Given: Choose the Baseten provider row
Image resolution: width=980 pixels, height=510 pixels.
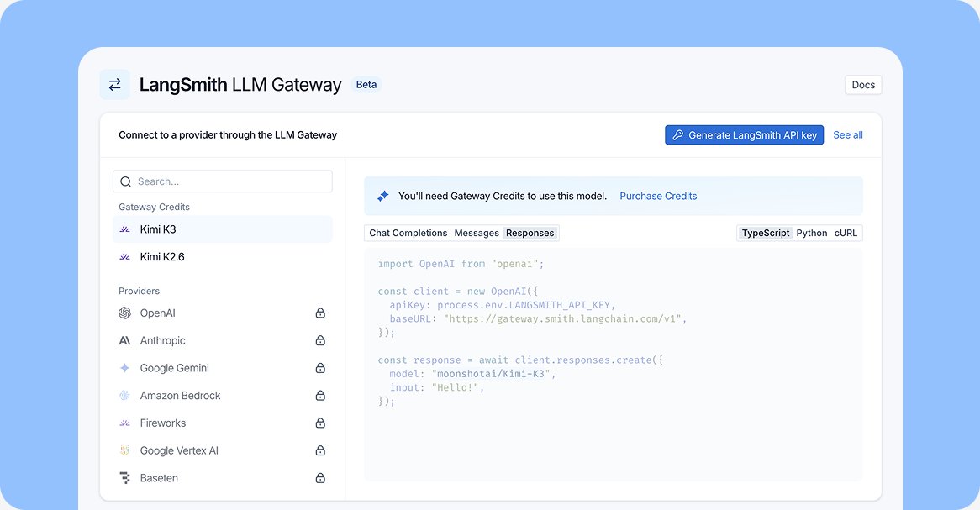Looking at the screenshot, I should pyautogui.click(x=223, y=478).
